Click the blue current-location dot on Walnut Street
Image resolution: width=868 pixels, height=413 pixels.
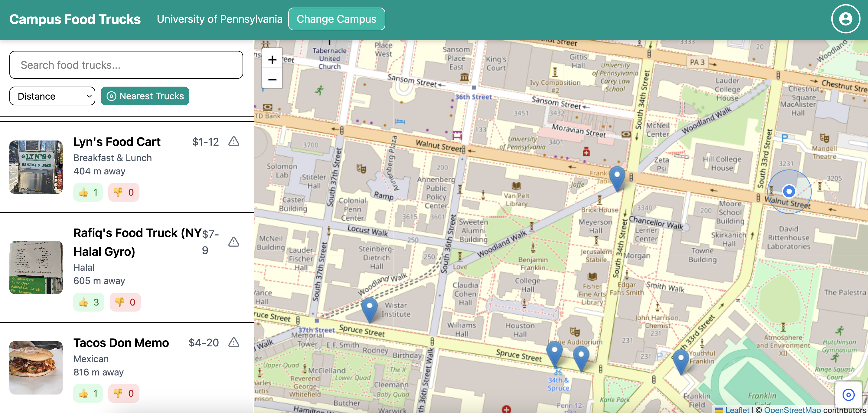click(x=789, y=191)
